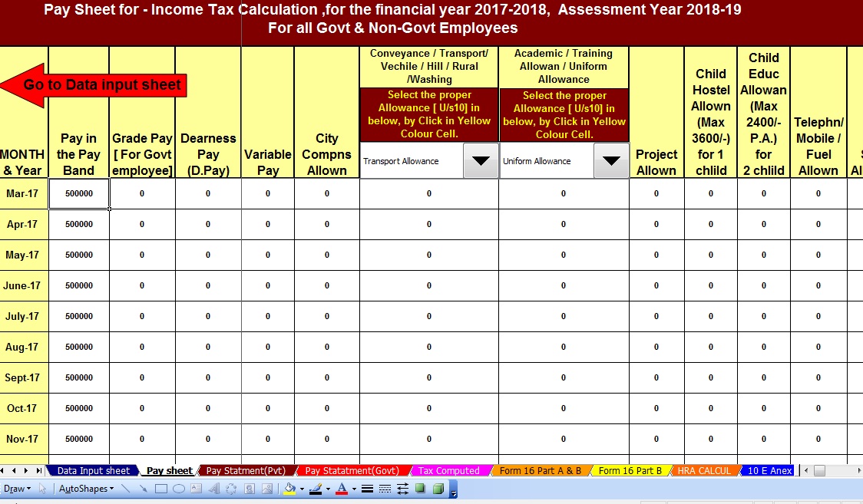Open Transport Allowance dropdown arrow
The width and height of the screenshot is (863, 504).
pyautogui.click(x=481, y=160)
